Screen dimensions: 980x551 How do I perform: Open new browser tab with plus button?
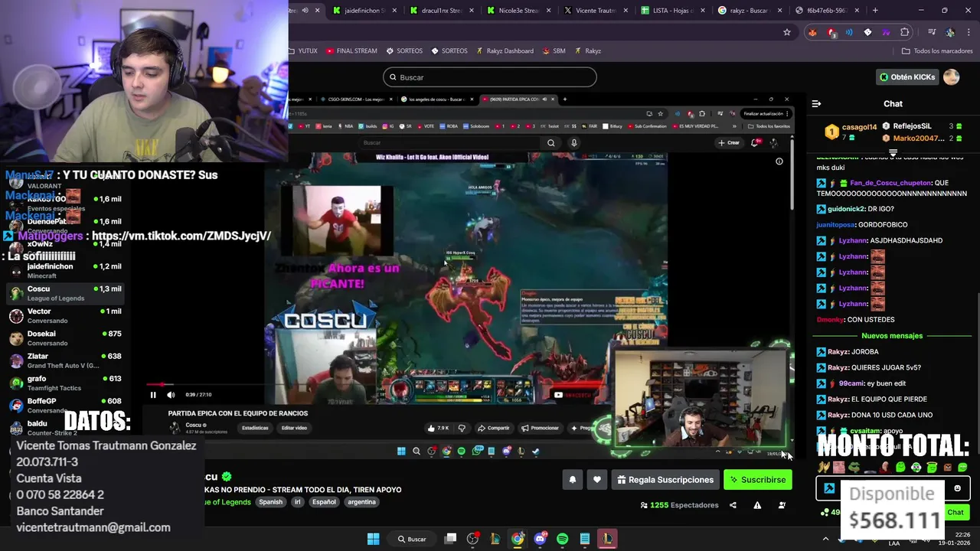point(875,11)
